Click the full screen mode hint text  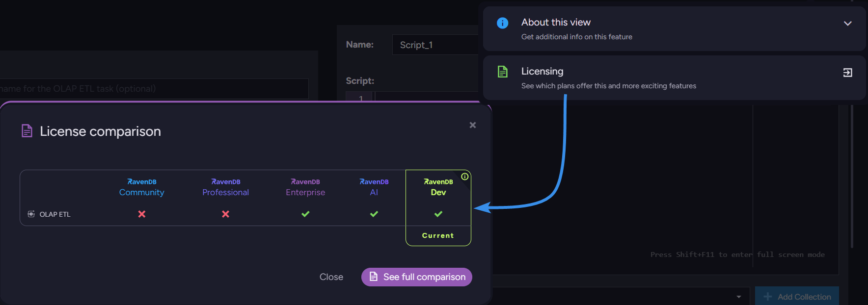click(x=737, y=254)
